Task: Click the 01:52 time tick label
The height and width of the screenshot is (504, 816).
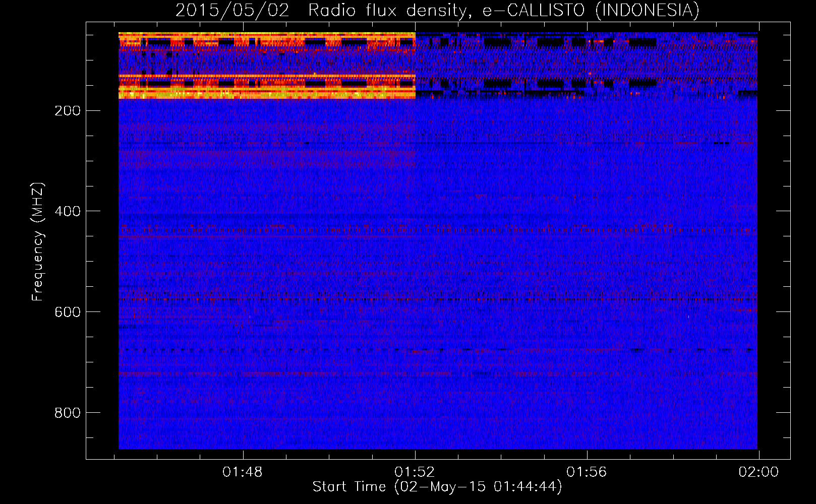Action: (x=415, y=472)
